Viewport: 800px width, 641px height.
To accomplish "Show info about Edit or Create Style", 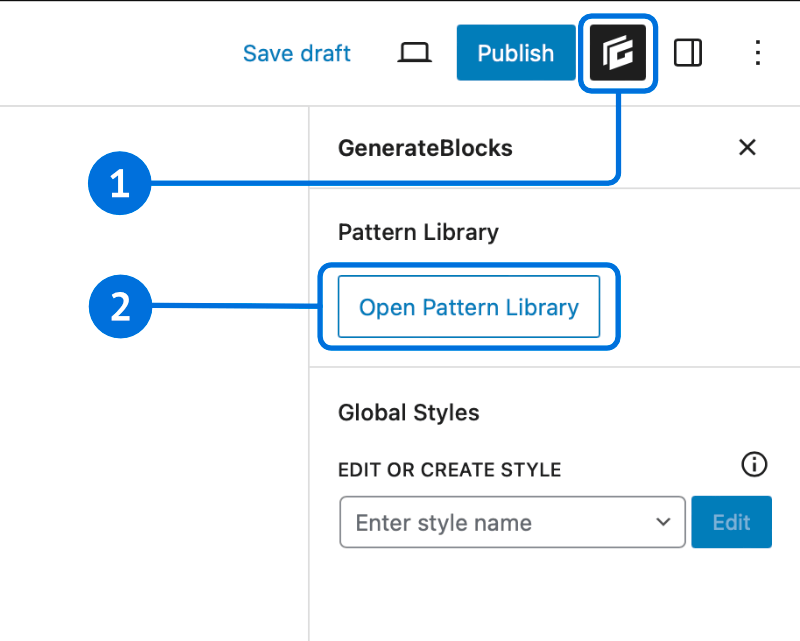I will [x=754, y=464].
